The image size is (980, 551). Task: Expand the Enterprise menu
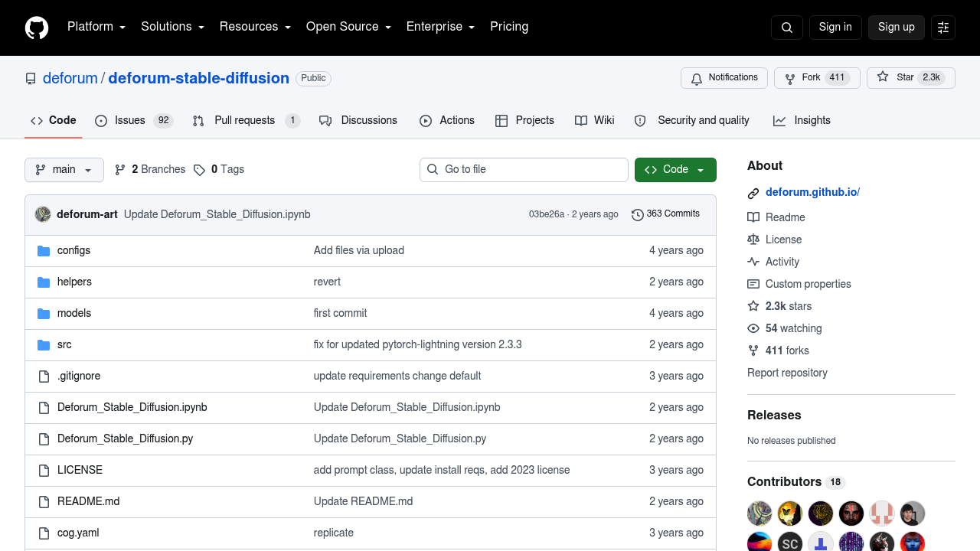tap(441, 27)
